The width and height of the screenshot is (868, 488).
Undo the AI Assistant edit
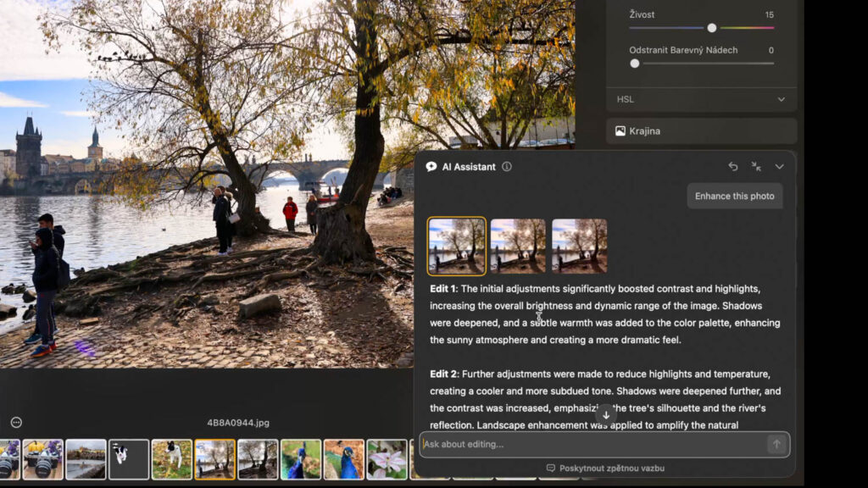[733, 167]
